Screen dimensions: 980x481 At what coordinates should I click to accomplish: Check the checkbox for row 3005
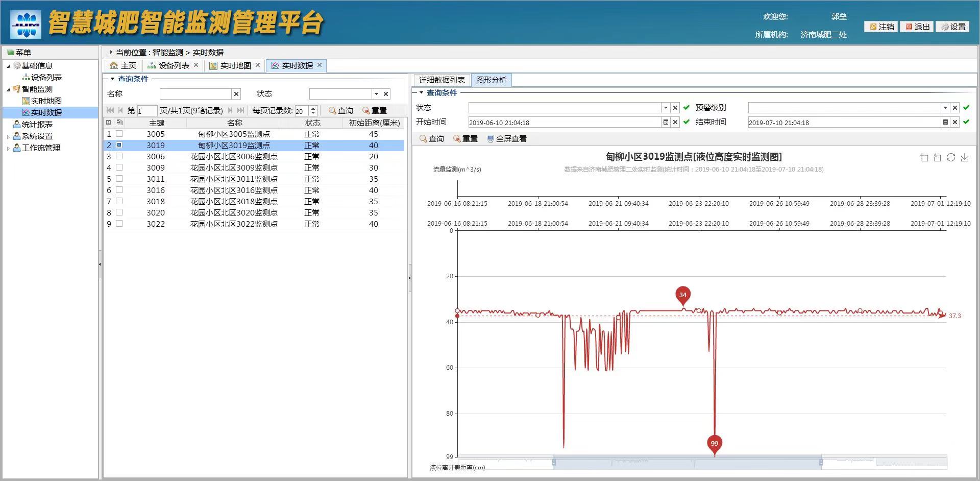[119, 134]
